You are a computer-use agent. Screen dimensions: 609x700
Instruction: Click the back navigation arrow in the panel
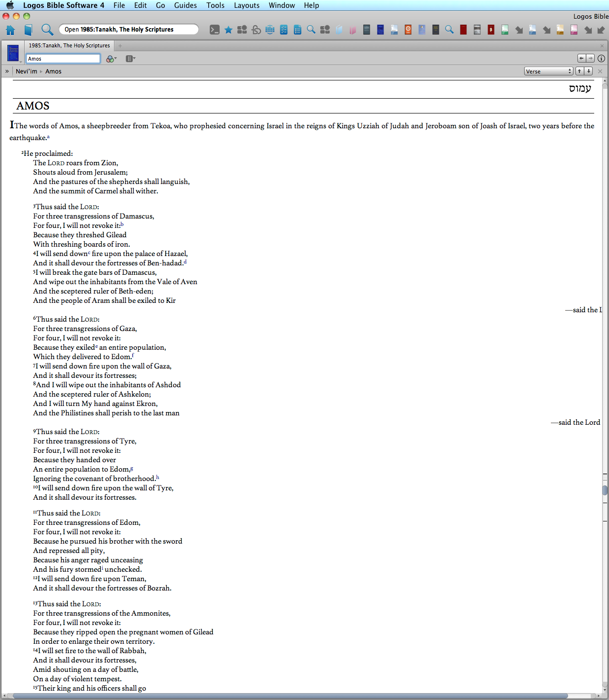point(581,58)
